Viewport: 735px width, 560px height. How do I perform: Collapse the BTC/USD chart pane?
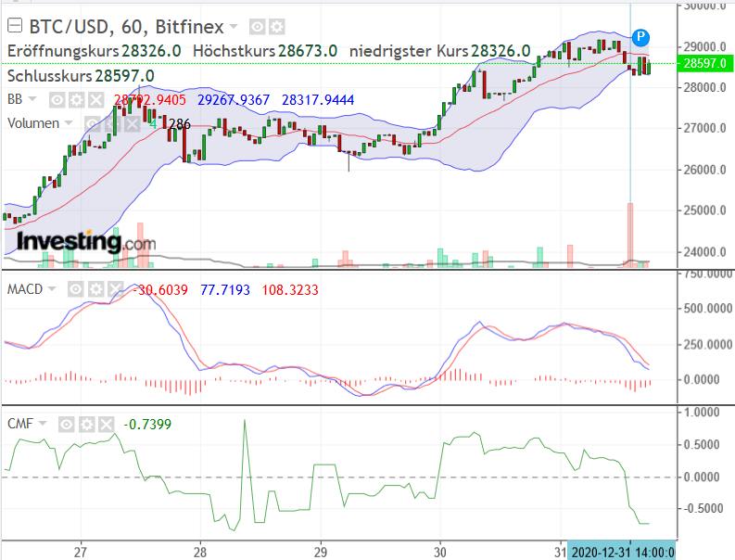click(15, 25)
